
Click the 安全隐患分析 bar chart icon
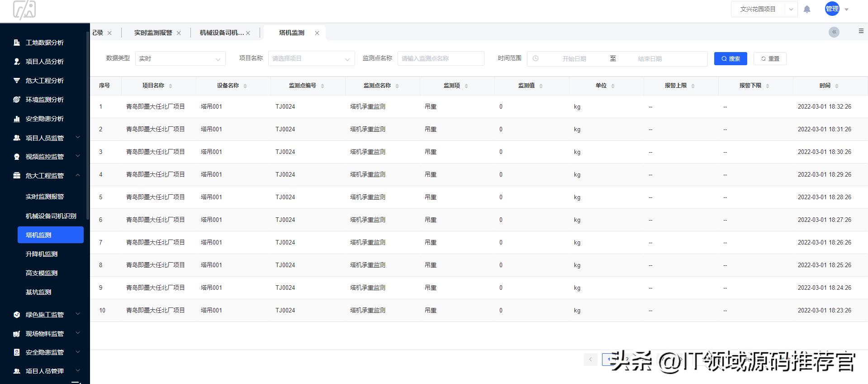(17, 119)
